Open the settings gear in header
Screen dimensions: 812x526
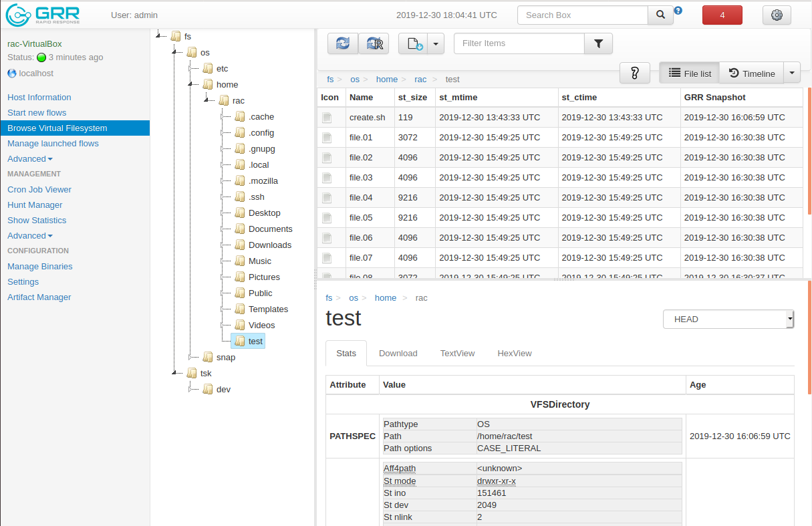777,15
